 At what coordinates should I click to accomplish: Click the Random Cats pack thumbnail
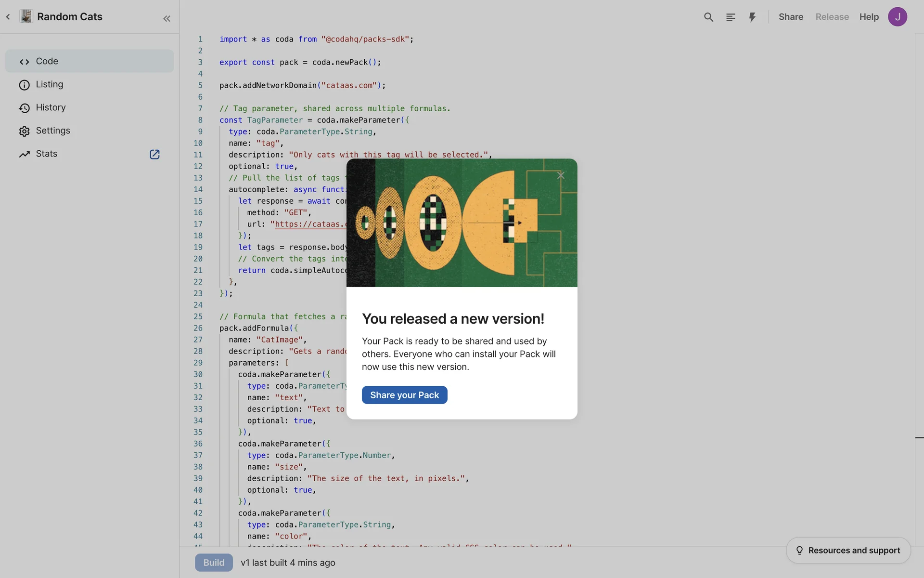tap(26, 16)
